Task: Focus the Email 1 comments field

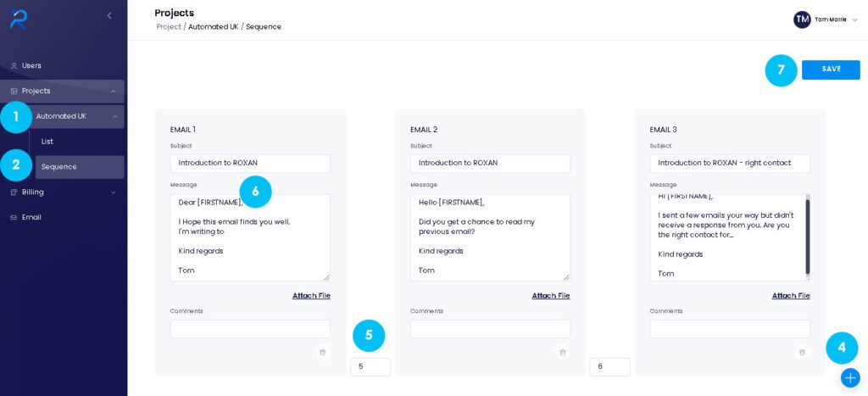Action: coord(250,329)
